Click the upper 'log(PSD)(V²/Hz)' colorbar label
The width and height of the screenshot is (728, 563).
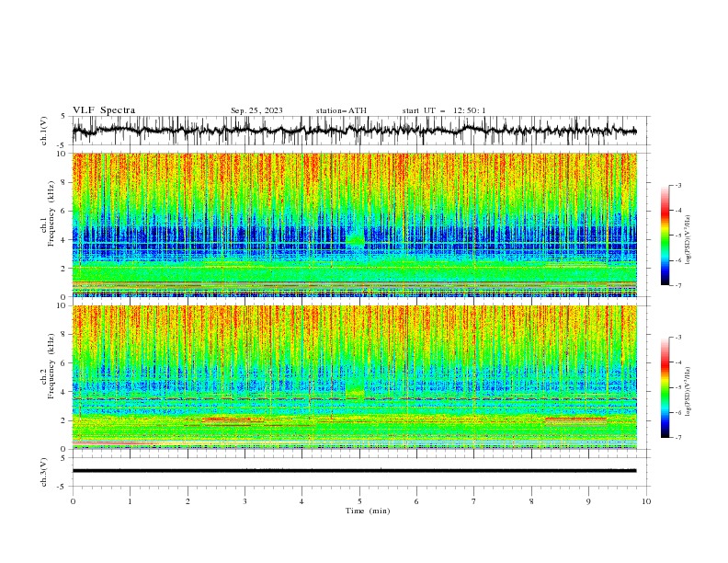click(x=688, y=240)
